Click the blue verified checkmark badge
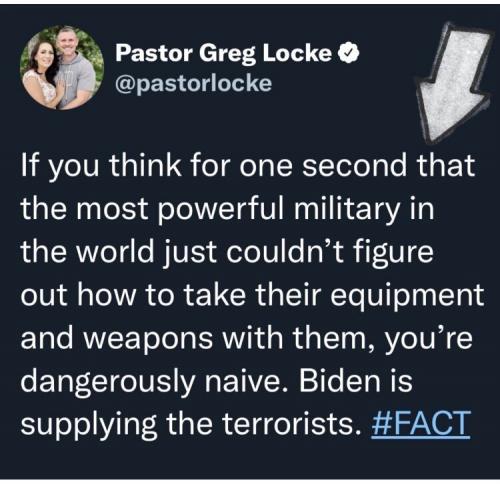This screenshot has height=484, width=500. pos(348,53)
